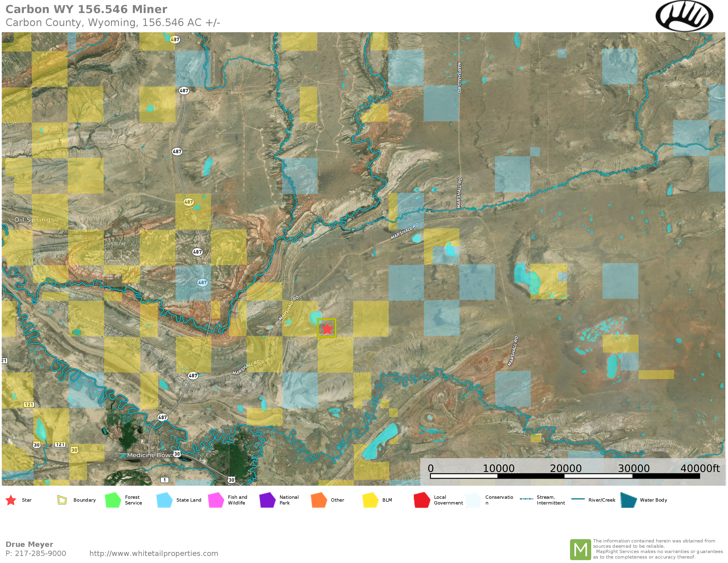The image size is (728, 563).
Task: Click the pink Fish and Wildlife swatch
Action: coord(216,500)
